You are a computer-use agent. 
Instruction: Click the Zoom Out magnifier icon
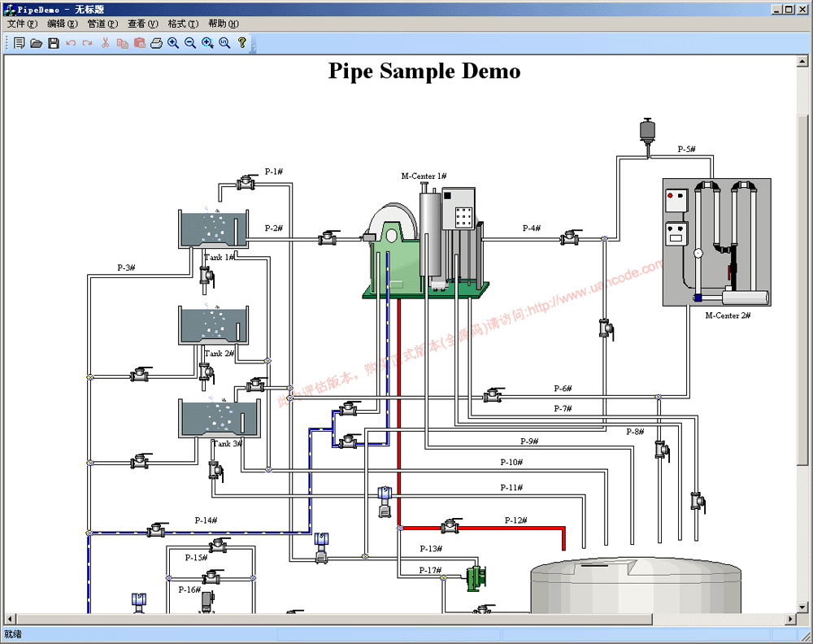click(x=190, y=43)
